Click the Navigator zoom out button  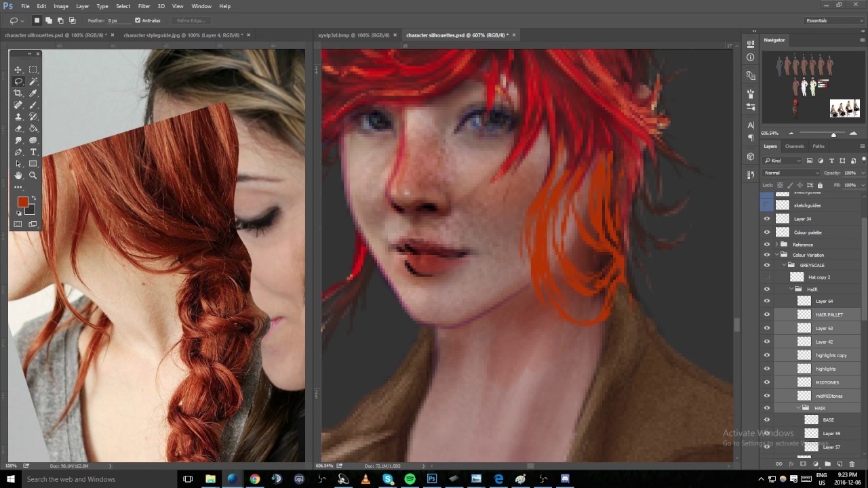pyautogui.click(x=791, y=134)
